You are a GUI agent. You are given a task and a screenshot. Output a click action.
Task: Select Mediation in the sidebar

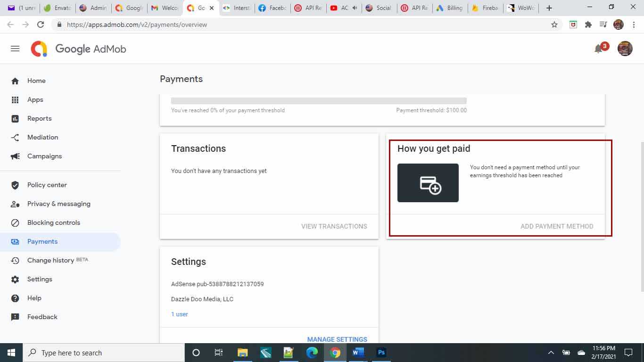click(42, 137)
